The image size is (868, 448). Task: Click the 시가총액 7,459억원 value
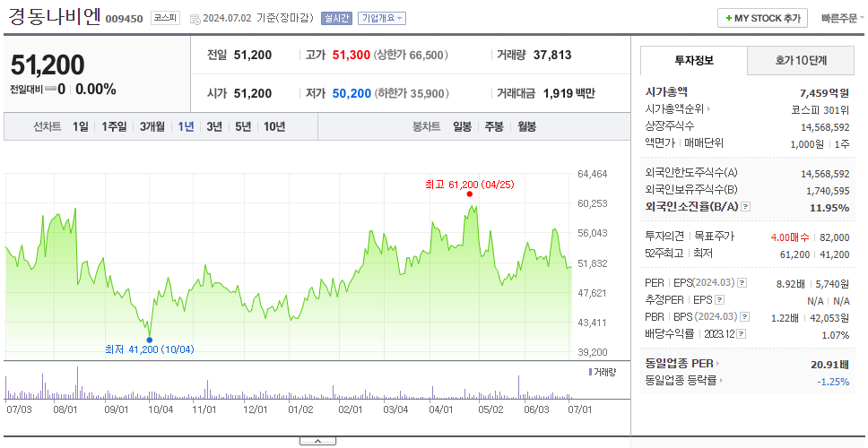(825, 93)
